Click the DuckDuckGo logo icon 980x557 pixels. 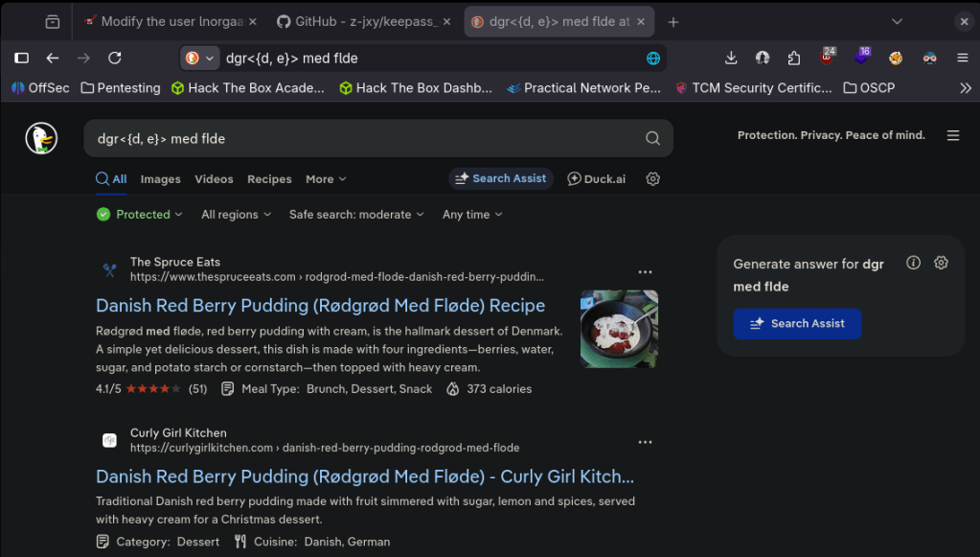41,139
